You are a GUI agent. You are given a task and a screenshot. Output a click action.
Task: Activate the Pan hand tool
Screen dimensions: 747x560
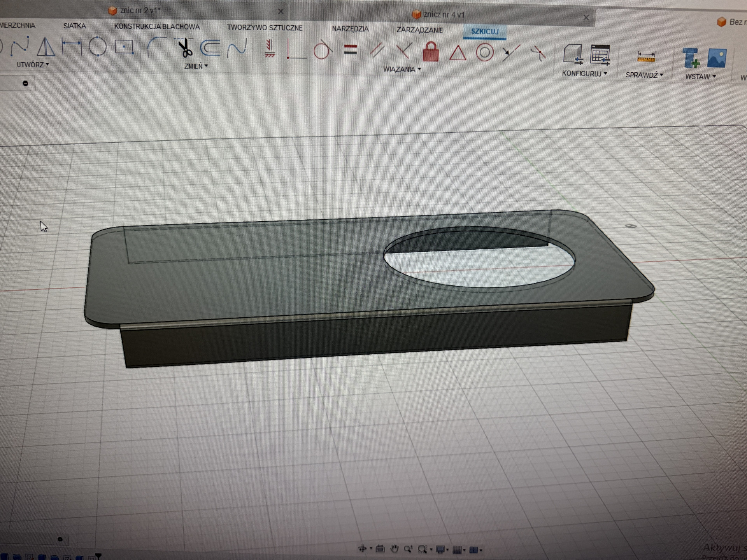[394, 549]
